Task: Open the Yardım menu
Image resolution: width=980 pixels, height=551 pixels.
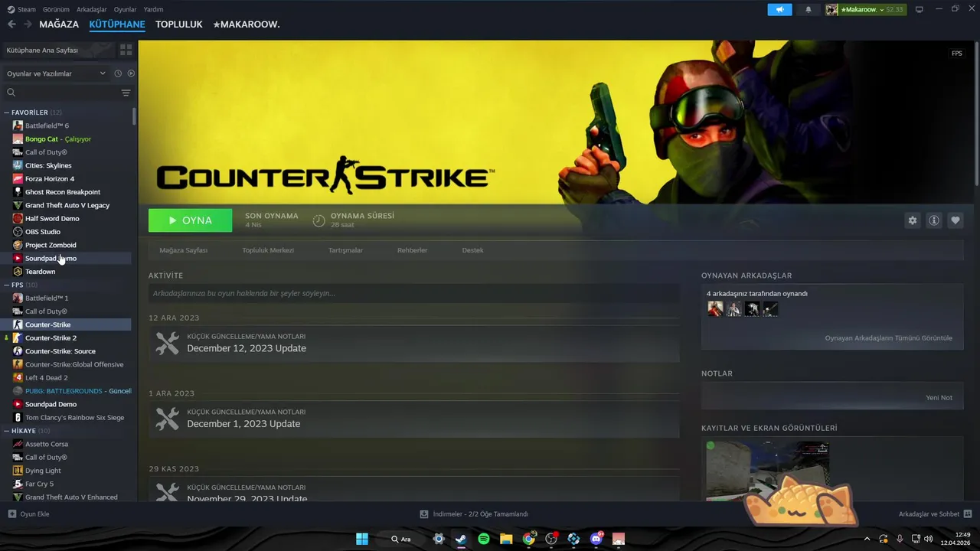Action: (x=153, y=9)
